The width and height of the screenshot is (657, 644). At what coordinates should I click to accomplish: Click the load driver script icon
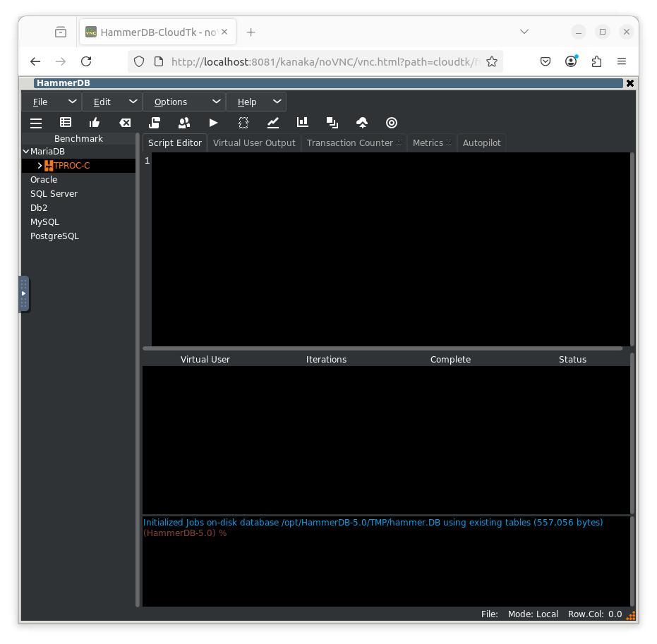click(x=155, y=123)
